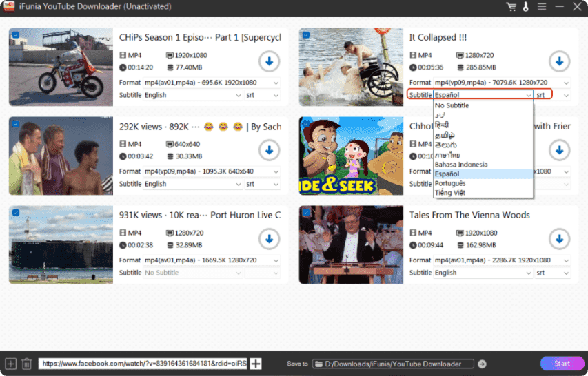Click the Save to folder path field
588x376 pixels.
click(x=393, y=364)
